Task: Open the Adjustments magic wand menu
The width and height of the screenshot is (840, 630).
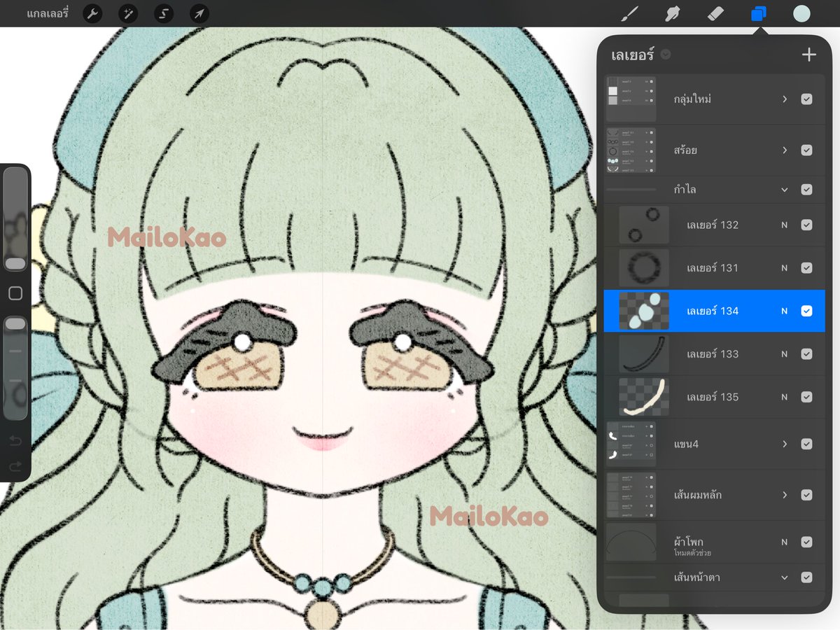Action: point(128,13)
